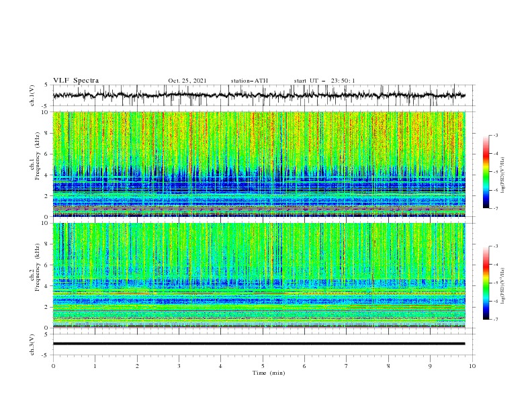532x411 pixels.
Task: Click the '5' tick of ch.1(V) axis
Action: 46,85
